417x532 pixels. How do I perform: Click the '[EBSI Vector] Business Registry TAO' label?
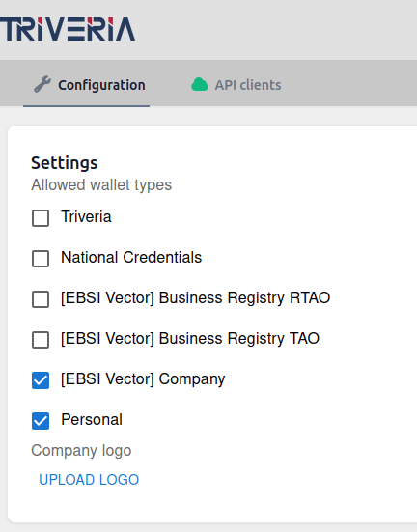[190, 339]
